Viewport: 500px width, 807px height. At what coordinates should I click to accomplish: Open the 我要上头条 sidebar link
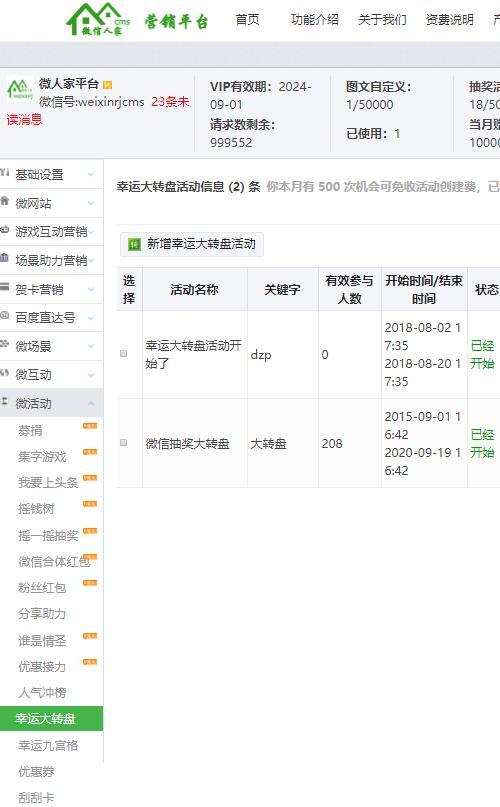[x=48, y=483]
